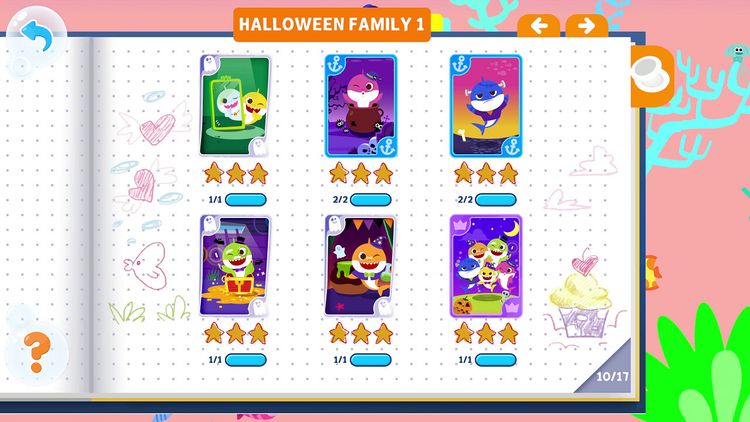Click the anchor badge on Daddy Shark card
This screenshot has width=750, height=422.
coord(460,64)
